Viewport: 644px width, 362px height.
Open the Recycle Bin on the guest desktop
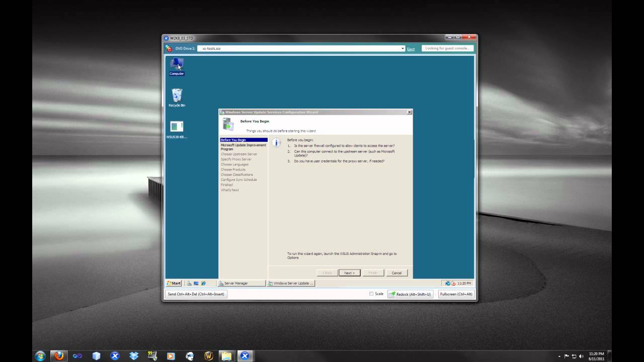pyautogui.click(x=177, y=98)
